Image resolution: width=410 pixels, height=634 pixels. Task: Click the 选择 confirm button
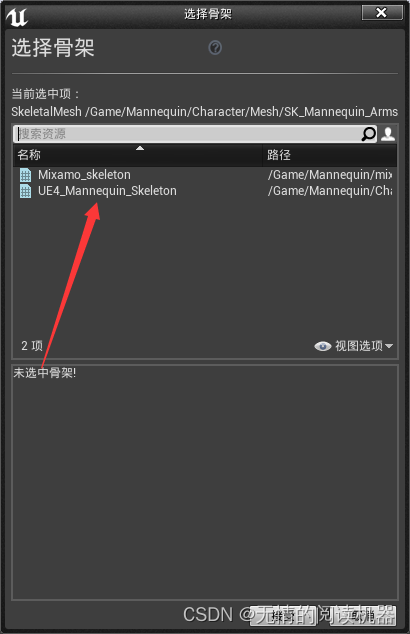pyautogui.click(x=283, y=615)
